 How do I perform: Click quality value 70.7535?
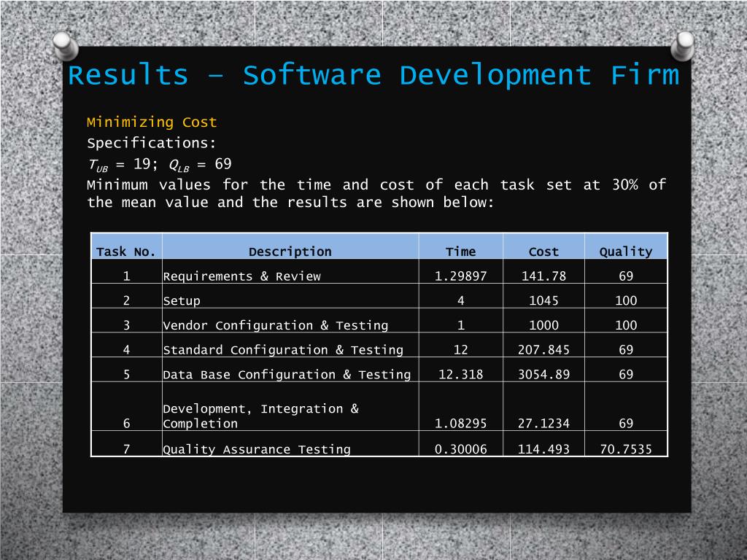tap(626, 449)
